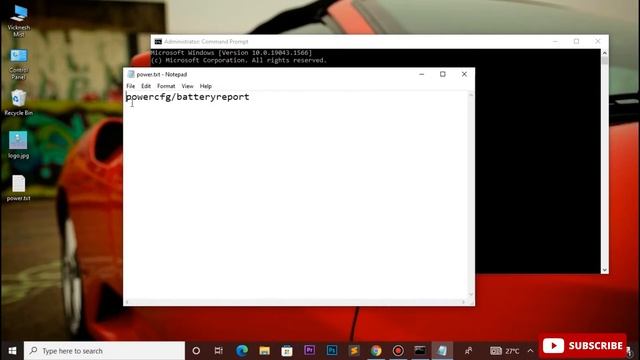Open the File menu in Notepad

[x=131, y=86]
